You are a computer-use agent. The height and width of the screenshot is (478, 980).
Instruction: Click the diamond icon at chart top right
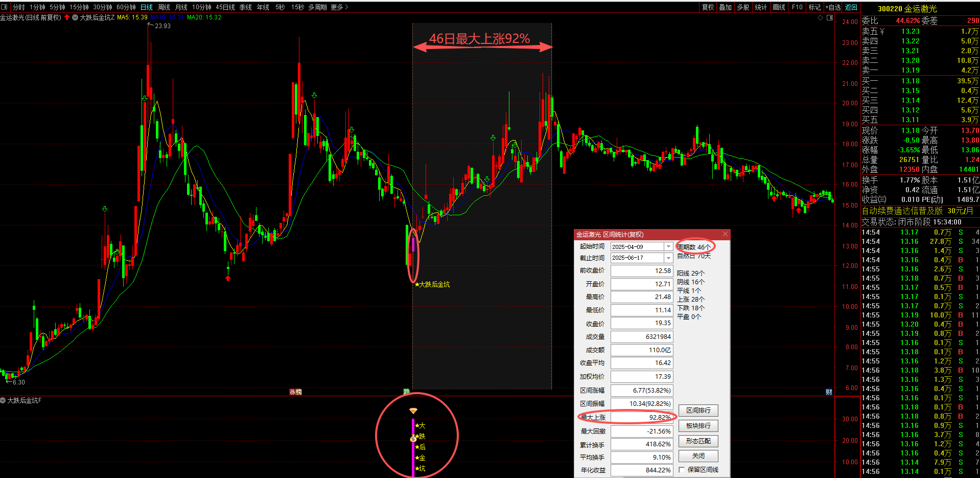pos(821,17)
